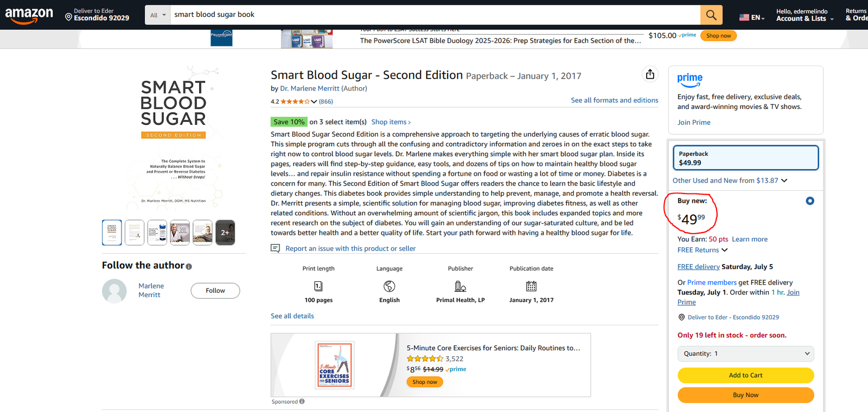Screen dimensions: 868x412
Task: Click the Sponsored info icon
Action: tap(302, 402)
